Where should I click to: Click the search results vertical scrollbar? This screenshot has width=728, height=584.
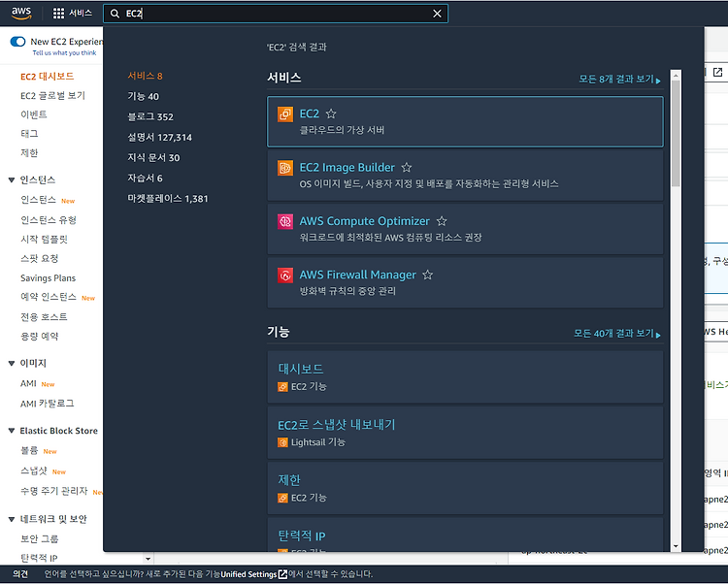click(x=676, y=134)
